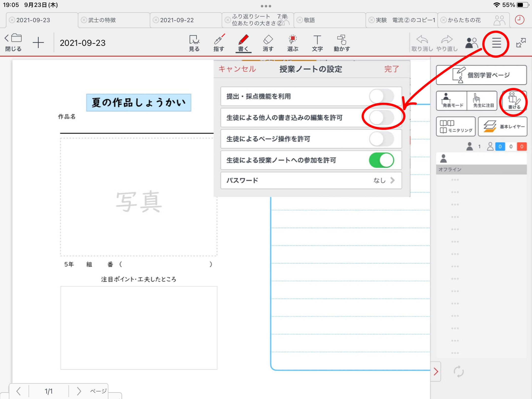
Task: Select the 動かす move tool
Action: [342, 43]
